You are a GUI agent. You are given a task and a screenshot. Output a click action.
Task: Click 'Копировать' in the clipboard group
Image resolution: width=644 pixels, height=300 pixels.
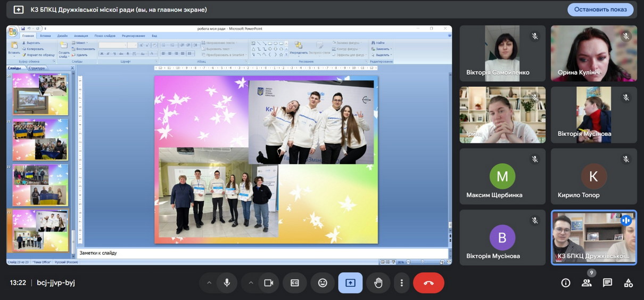pos(34,48)
